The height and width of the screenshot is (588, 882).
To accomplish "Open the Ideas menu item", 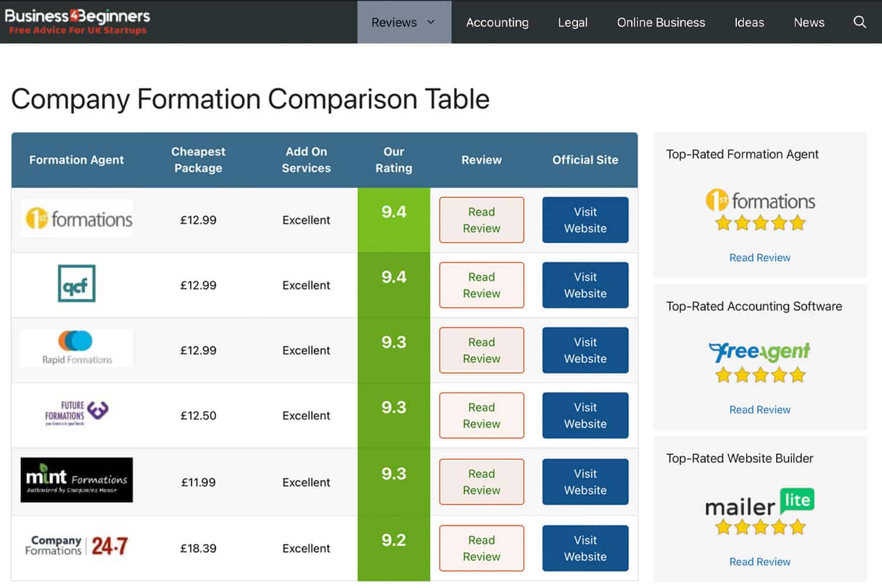I will point(749,22).
